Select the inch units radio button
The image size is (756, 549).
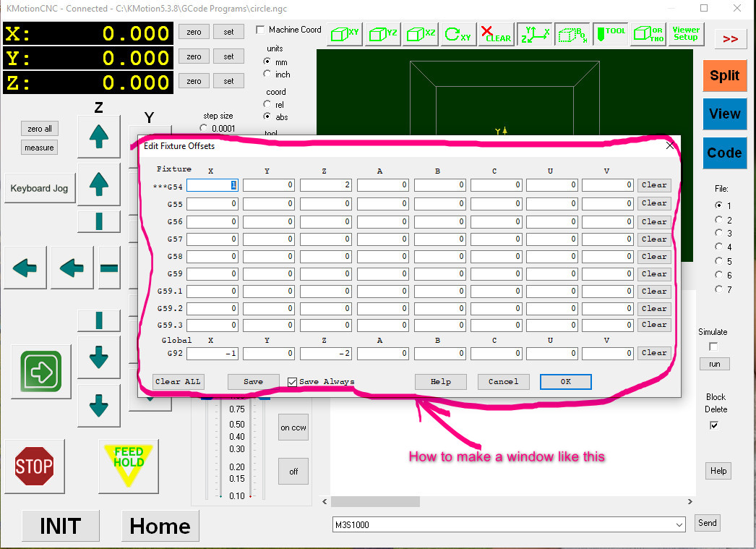coord(267,75)
